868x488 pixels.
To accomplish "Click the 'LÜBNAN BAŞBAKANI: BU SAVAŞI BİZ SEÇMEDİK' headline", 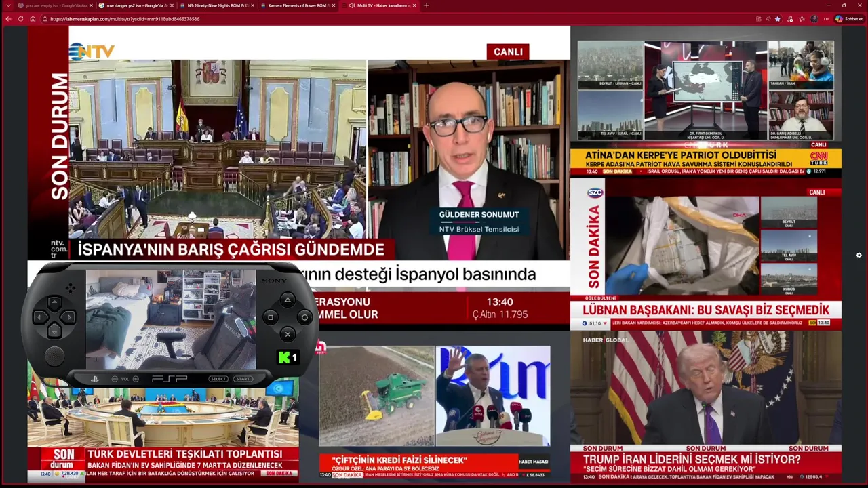I will click(x=706, y=310).
